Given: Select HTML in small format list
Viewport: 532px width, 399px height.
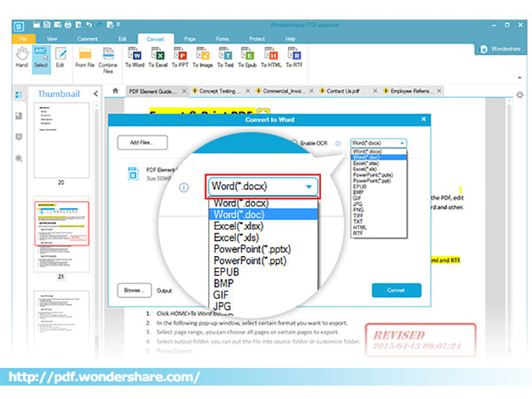Looking at the screenshot, I should pos(379,228).
